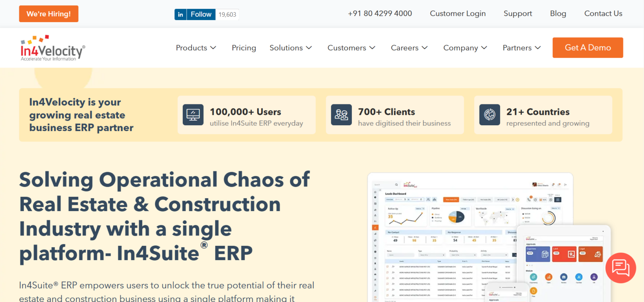644x302 pixels.
Task: Expand the Products dropdown
Action: [195, 48]
